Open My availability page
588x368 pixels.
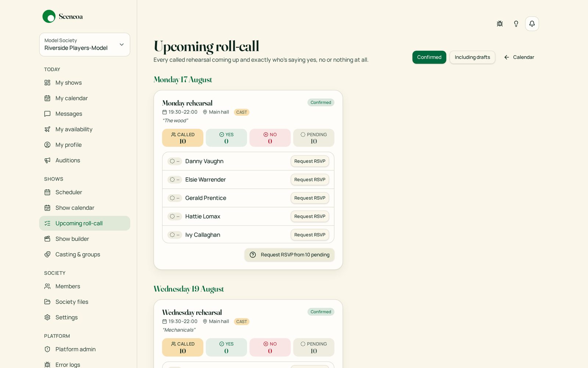tap(85, 129)
